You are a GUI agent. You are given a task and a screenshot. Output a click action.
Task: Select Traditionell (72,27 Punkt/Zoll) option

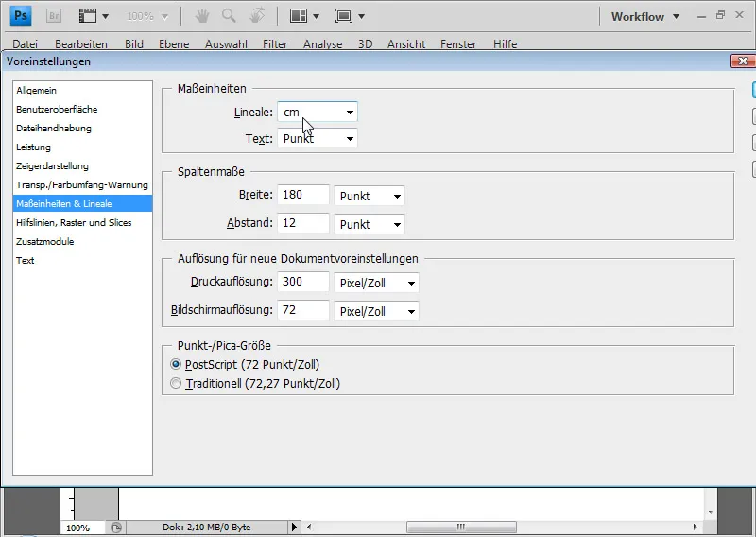coord(176,383)
